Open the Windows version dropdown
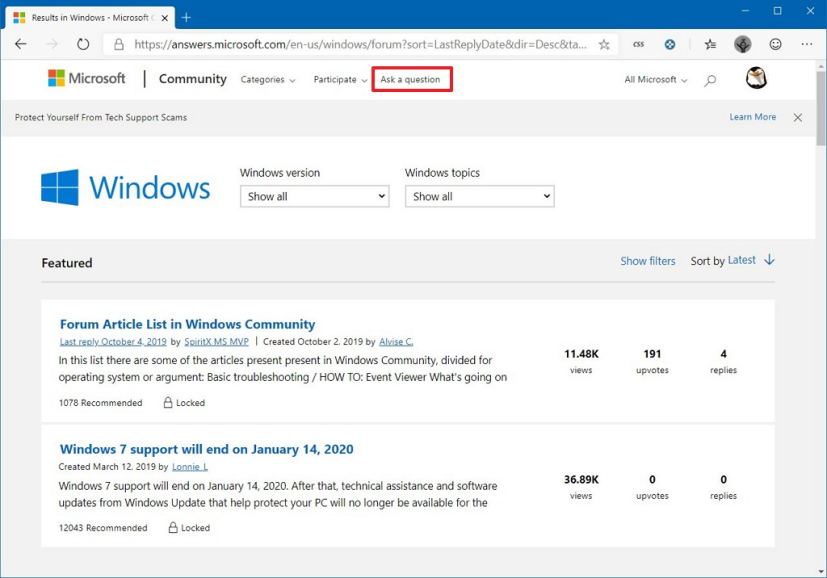The width and height of the screenshot is (827, 578). pyautogui.click(x=313, y=196)
